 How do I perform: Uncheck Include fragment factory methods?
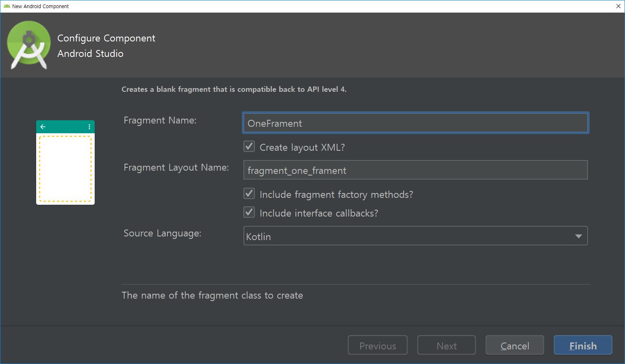(249, 194)
